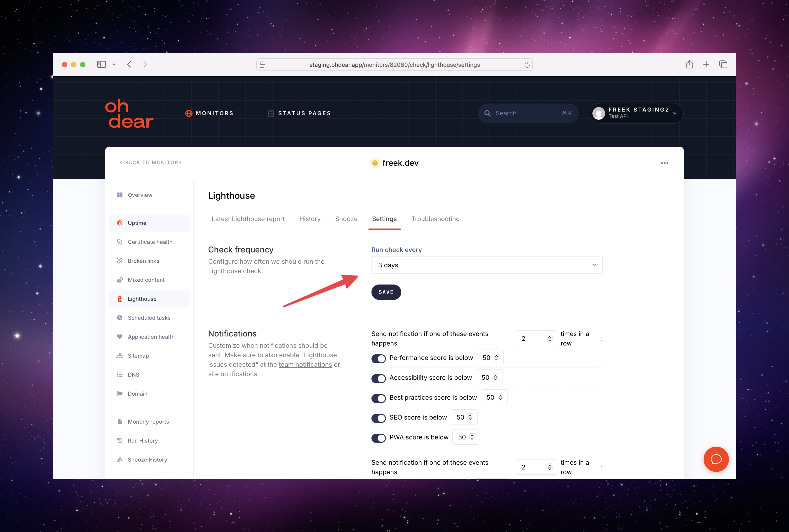Click the Scheduled tasks clock icon
The image size is (789, 532).
120,318
